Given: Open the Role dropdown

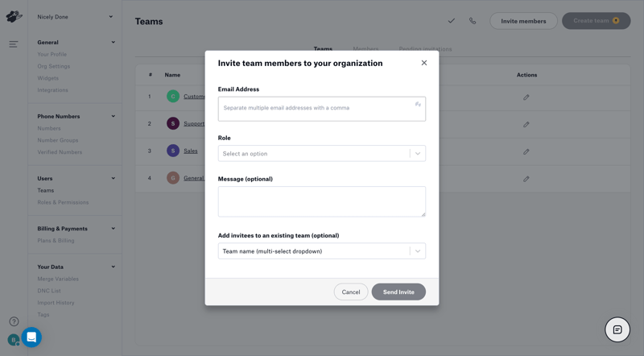Looking at the screenshot, I should [x=321, y=153].
